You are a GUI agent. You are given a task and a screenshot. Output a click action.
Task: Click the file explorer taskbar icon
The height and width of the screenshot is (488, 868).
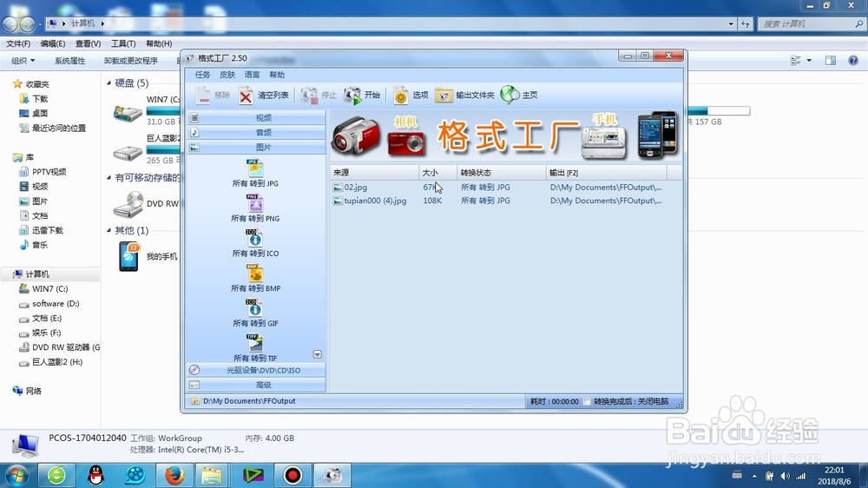[x=212, y=475]
